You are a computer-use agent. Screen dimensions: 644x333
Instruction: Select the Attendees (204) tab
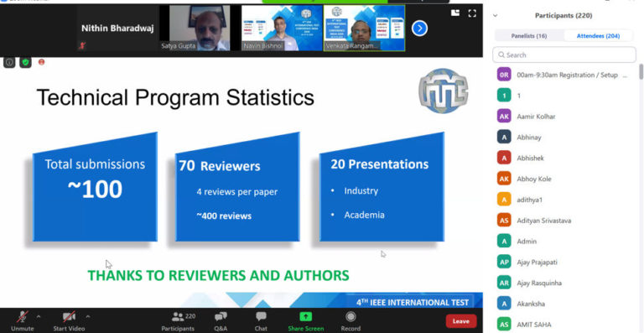pyautogui.click(x=598, y=36)
